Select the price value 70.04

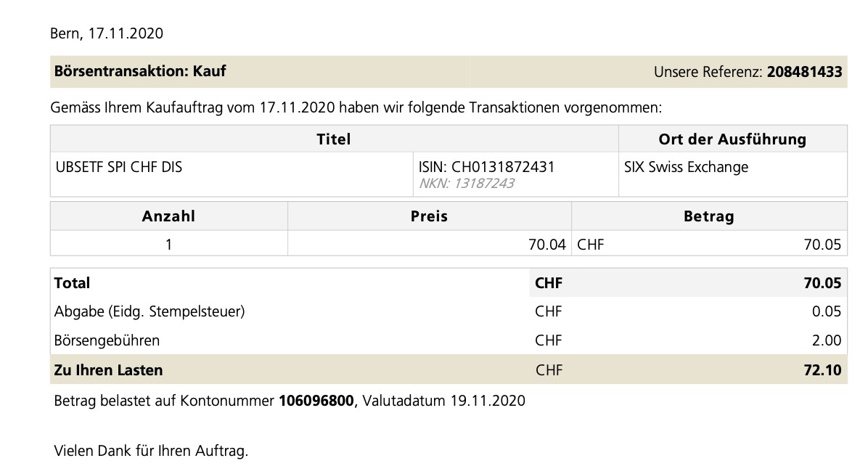tap(546, 245)
